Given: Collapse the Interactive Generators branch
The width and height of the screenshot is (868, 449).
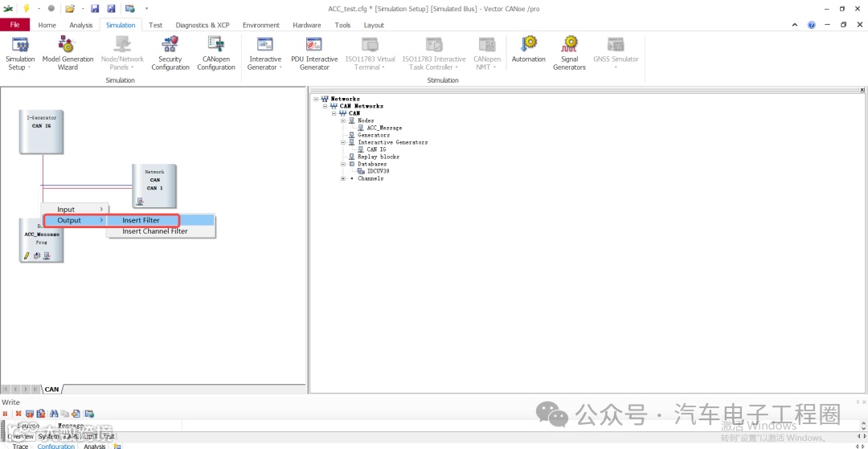Looking at the screenshot, I should click(x=343, y=142).
